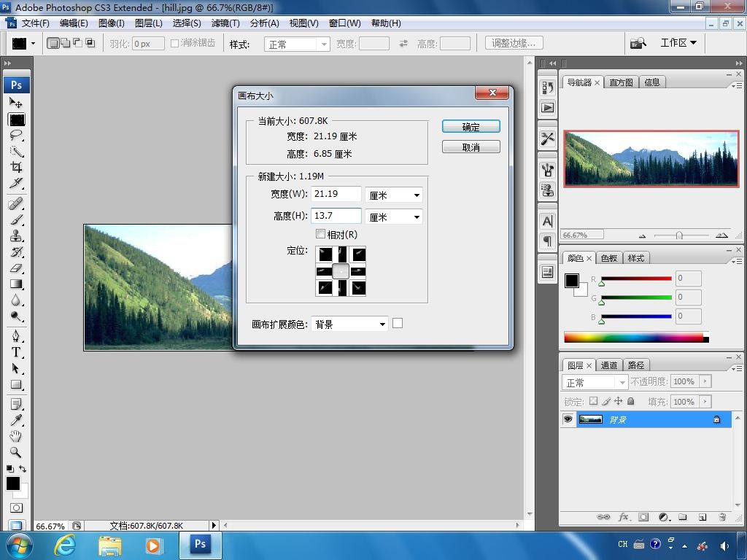Screen dimensions: 747x560
Task: Select the Lasso tool
Action: (16, 135)
